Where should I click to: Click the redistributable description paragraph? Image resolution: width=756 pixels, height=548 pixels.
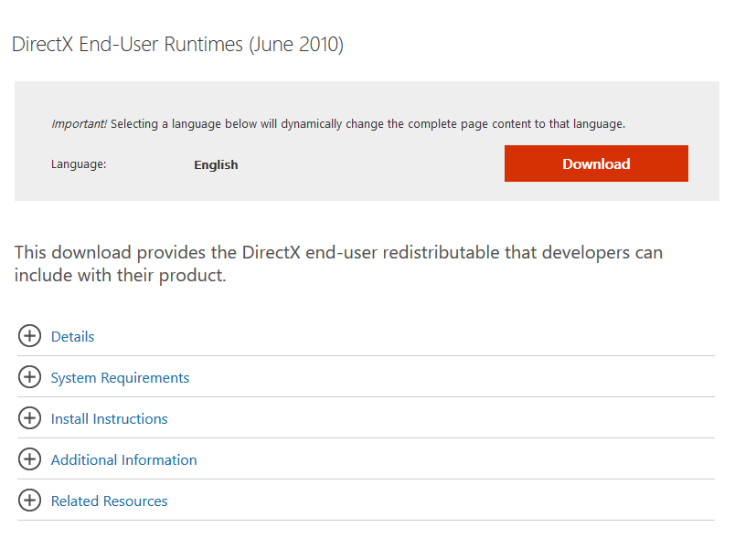[x=338, y=264]
